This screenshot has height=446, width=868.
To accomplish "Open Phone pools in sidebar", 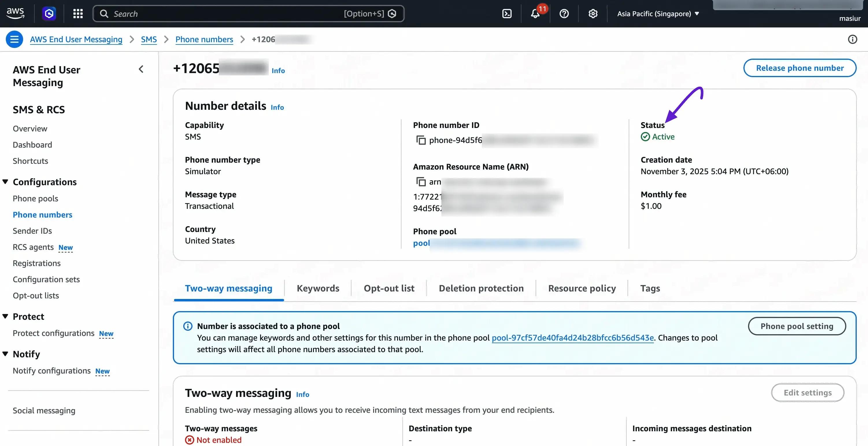I will (35, 198).
